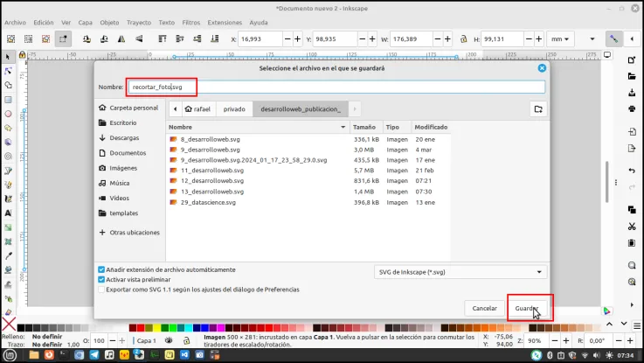Click Nombre column sort arrow

(343, 127)
